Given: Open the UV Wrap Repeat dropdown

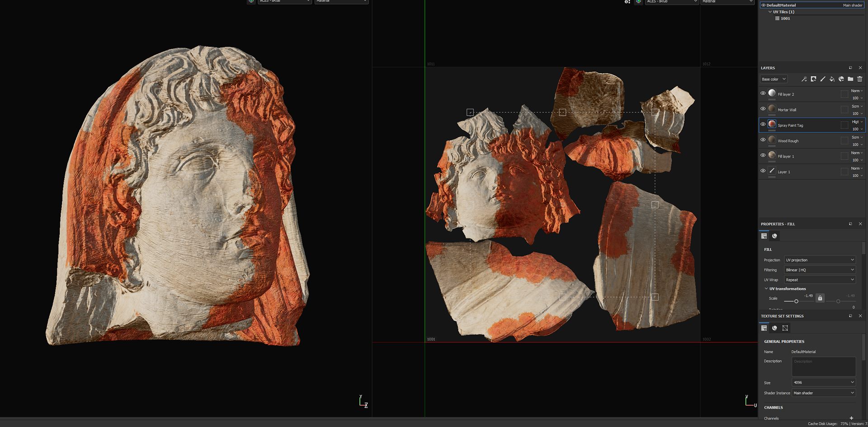Looking at the screenshot, I should coord(820,280).
